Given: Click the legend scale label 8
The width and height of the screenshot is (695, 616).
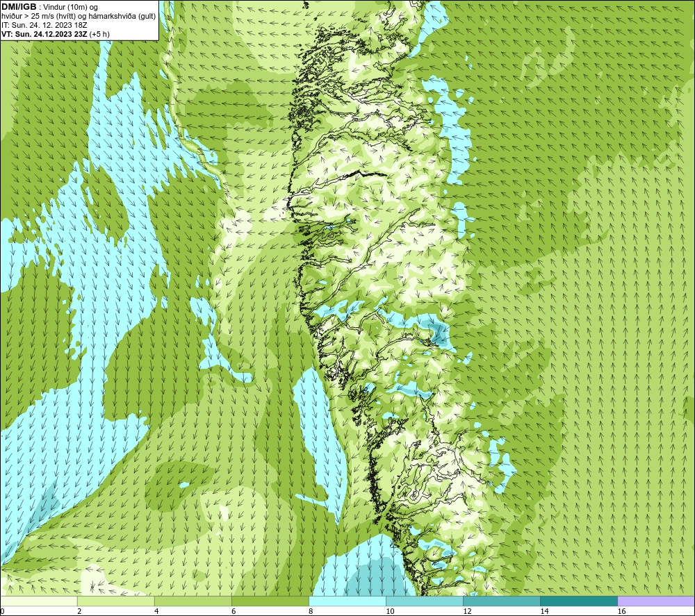Looking at the screenshot, I should (x=310, y=612).
